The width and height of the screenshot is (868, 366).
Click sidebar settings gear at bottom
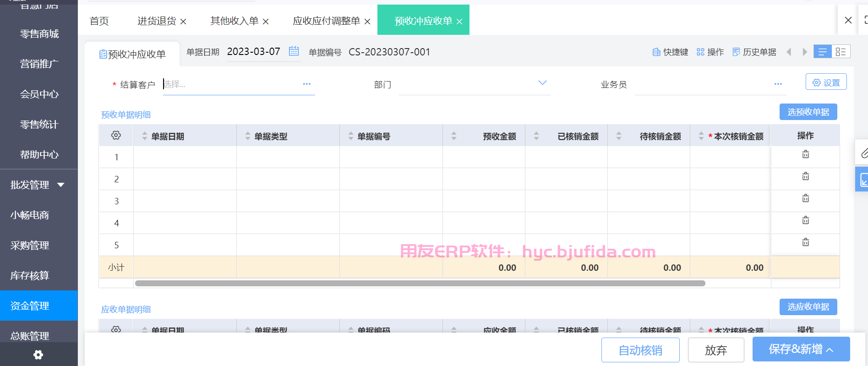click(x=38, y=355)
